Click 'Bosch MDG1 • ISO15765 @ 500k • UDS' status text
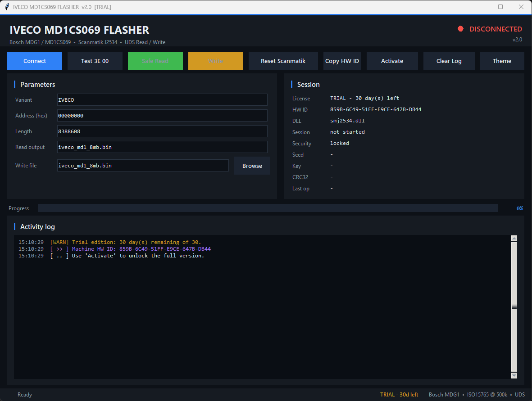Viewport: 532px width, 401px height. (x=477, y=395)
